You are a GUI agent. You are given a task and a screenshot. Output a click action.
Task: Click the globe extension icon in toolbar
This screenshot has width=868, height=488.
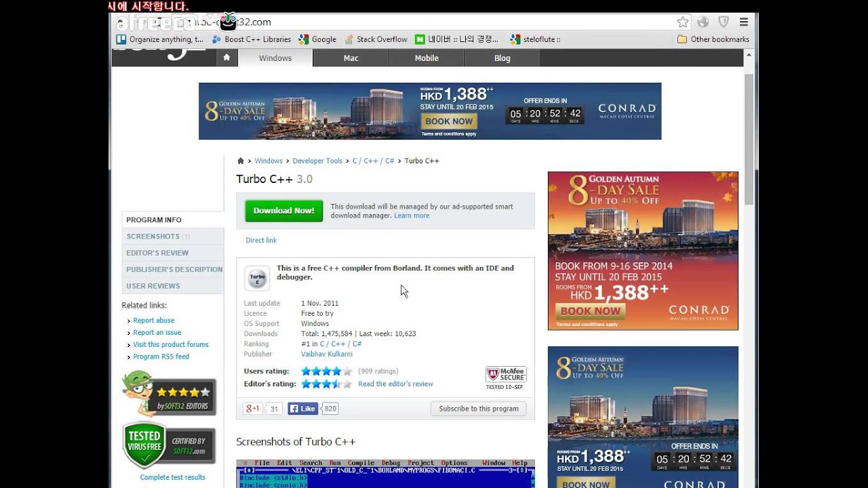click(x=703, y=22)
